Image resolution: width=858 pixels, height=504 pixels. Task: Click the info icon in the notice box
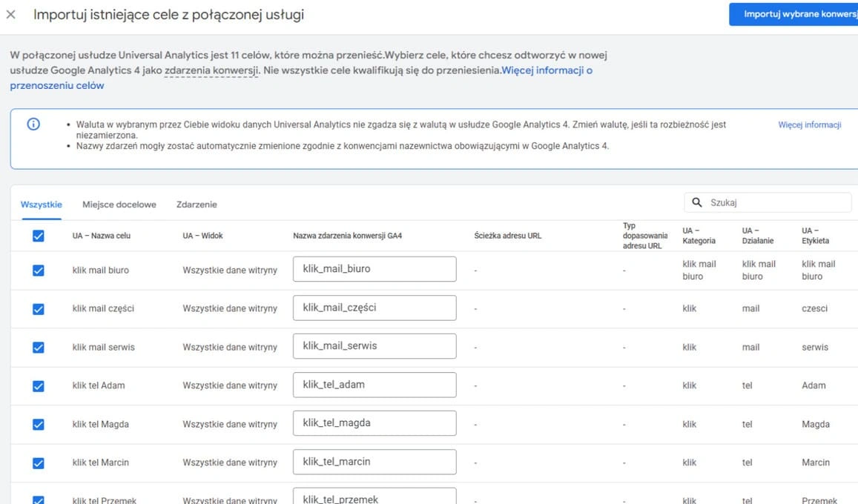(x=33, y=125)
